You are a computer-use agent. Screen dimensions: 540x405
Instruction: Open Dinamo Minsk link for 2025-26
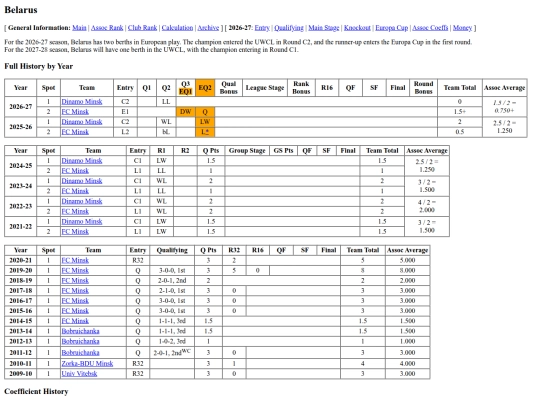click(82, 122)
